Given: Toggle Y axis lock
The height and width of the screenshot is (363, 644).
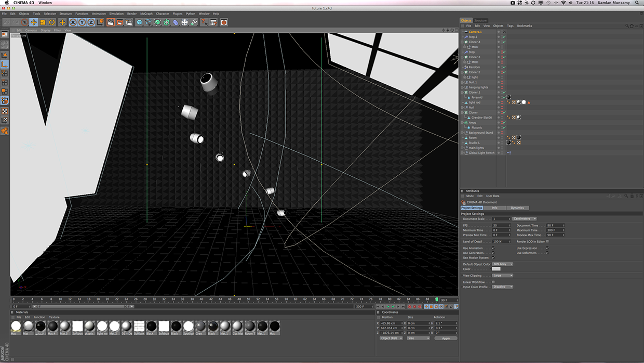Looking at the screenshot, I should click(x=82, y=22).
